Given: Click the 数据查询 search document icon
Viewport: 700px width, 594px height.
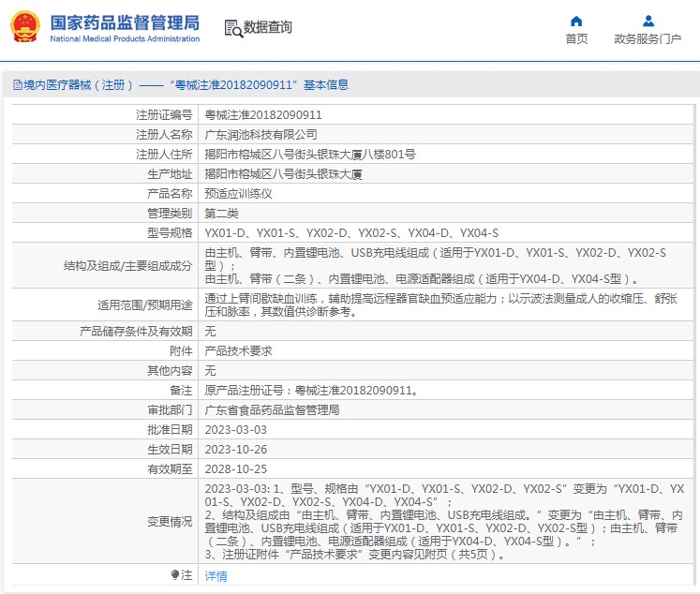Looking at the screenshot, I should click(233, 28).
